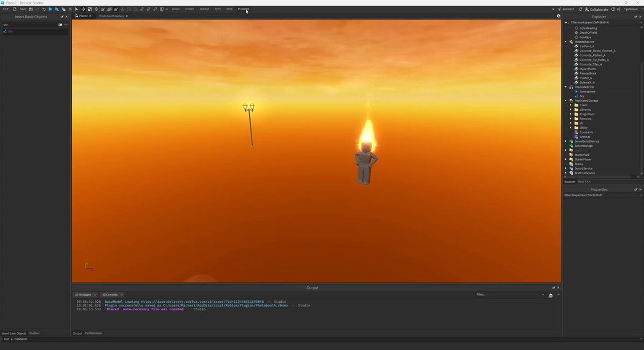Switch to the AVATAR ribbon tab
This screenshot has width=644, height=350.
pyautogui.click(x=204, y=9)
